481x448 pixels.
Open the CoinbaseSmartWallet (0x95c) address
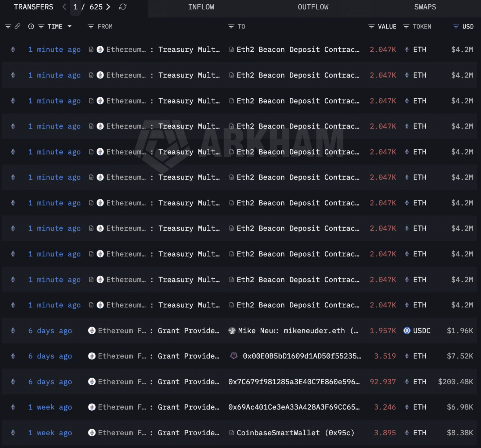(x=295, y=433)
